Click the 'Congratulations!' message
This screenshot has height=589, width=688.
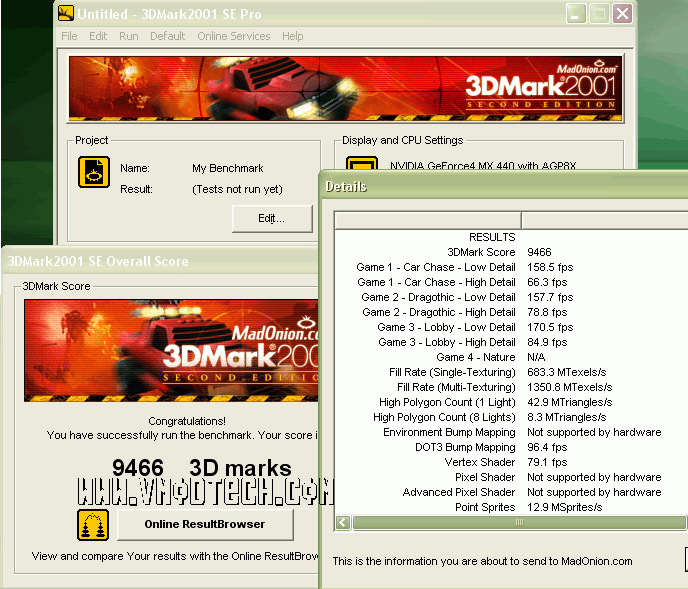187,421
